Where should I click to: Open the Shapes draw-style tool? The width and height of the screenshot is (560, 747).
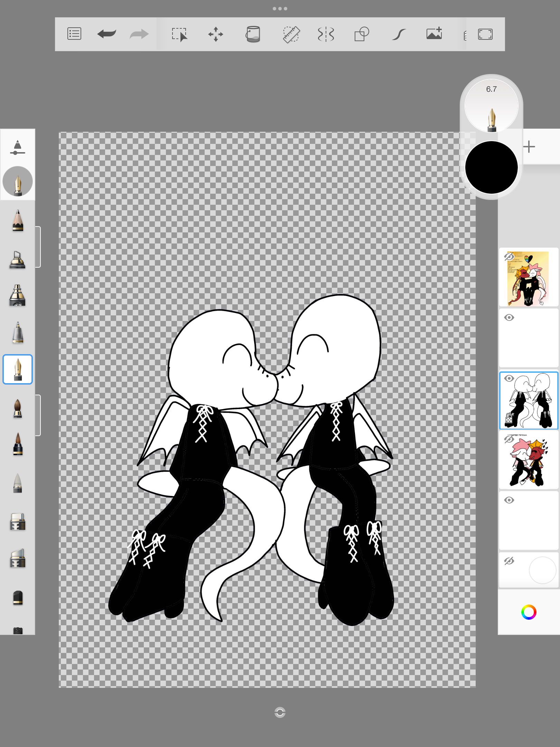362,34
